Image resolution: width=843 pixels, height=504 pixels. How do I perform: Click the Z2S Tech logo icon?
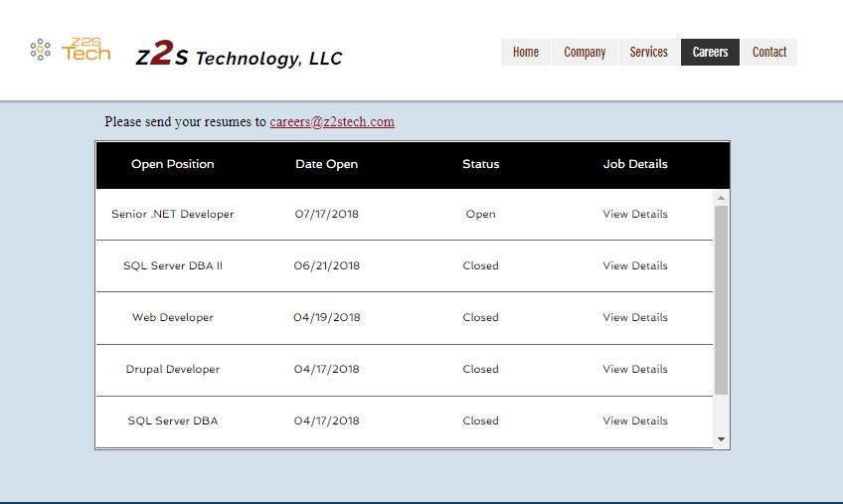click(x=71, y=50)
